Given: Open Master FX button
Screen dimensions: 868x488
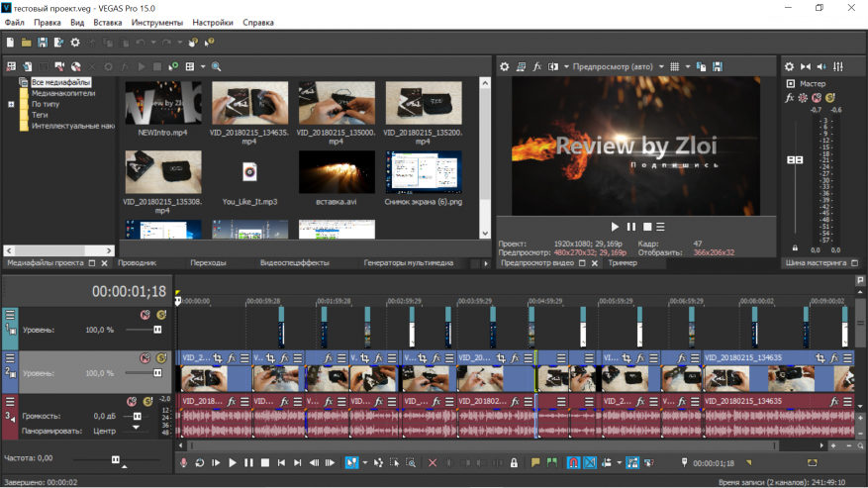Looking at the screenshot, I should coord(790,98).
